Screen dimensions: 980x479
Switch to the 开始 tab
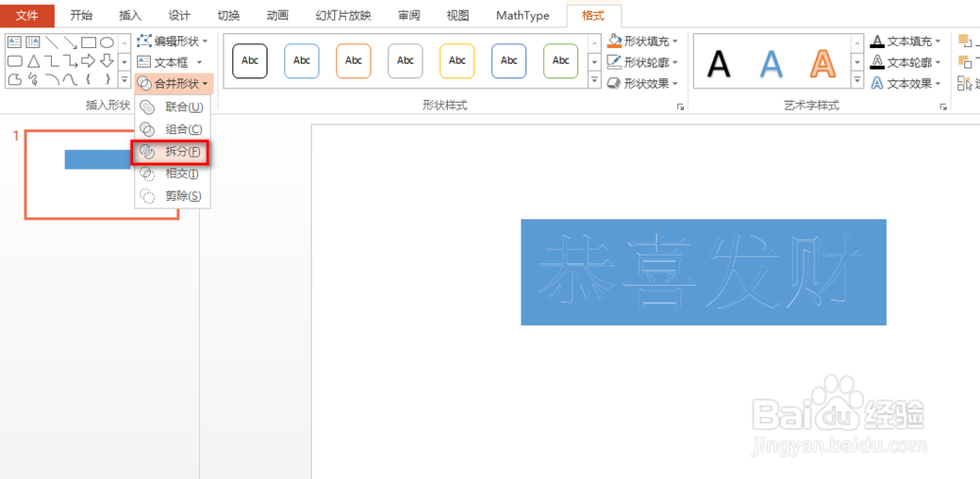click(81, 16)
